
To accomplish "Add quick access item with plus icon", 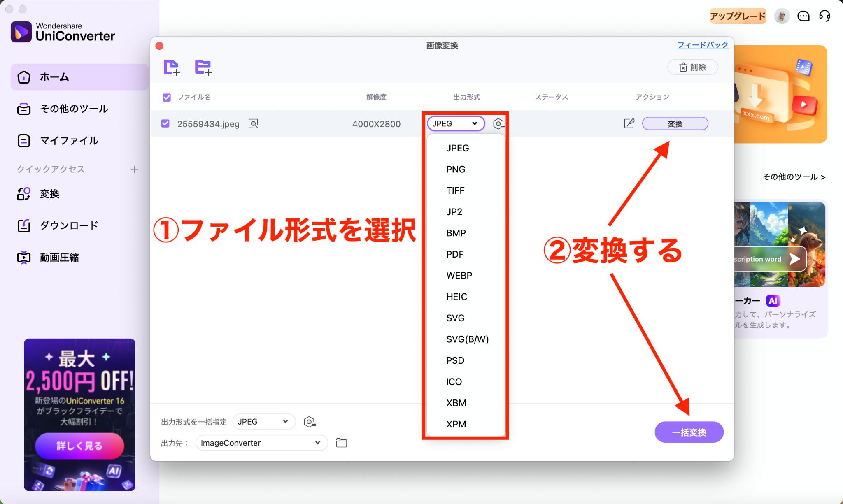I will point(134,170).
